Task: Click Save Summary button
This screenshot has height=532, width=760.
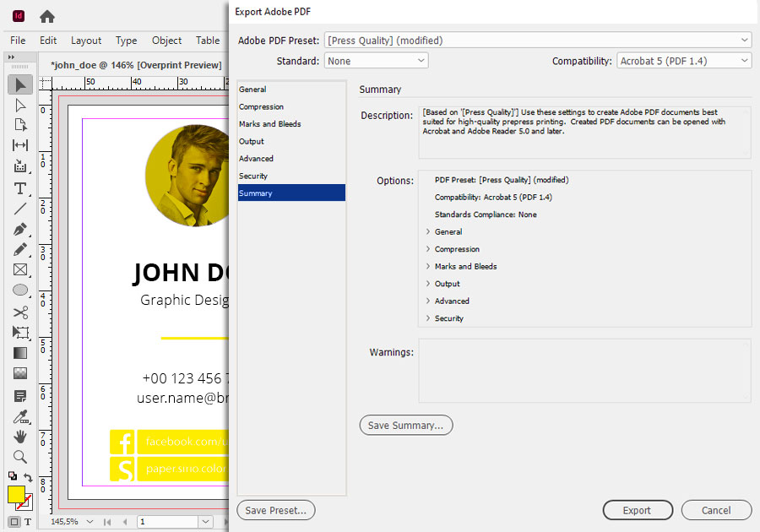Action: click(x=405, y=425)
